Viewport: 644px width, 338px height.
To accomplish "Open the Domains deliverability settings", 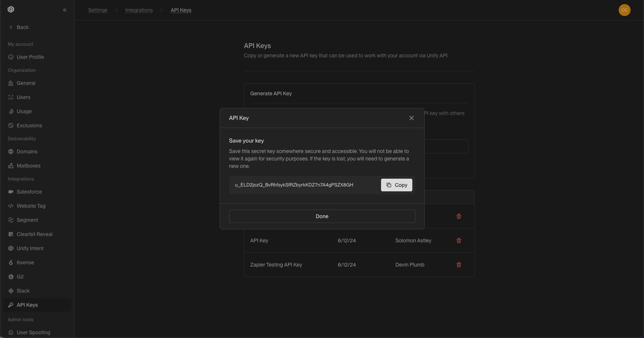I will (x=27, y=152).
